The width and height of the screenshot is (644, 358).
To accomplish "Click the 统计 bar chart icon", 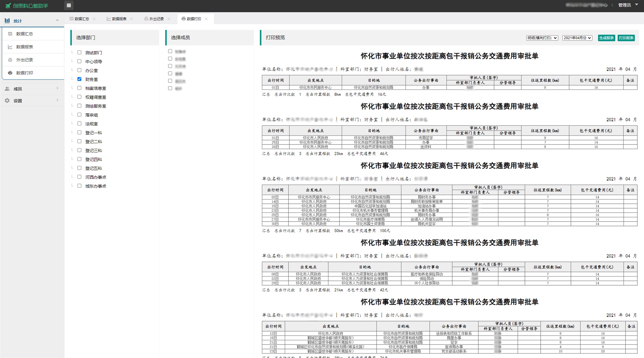I will (x=7, y=21).
